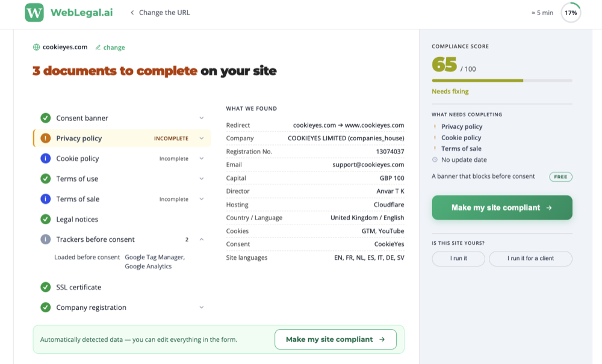Select the SSL certificate checklist item
Image resolution: width=602 pixels, height=364 pixels.
pyautogui.click(x=122, y=287)
